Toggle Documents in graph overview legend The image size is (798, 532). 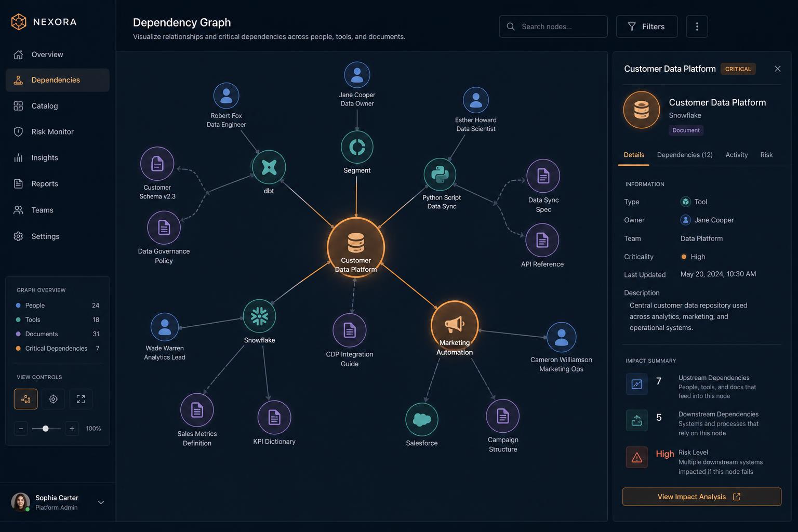pos(58,334)
